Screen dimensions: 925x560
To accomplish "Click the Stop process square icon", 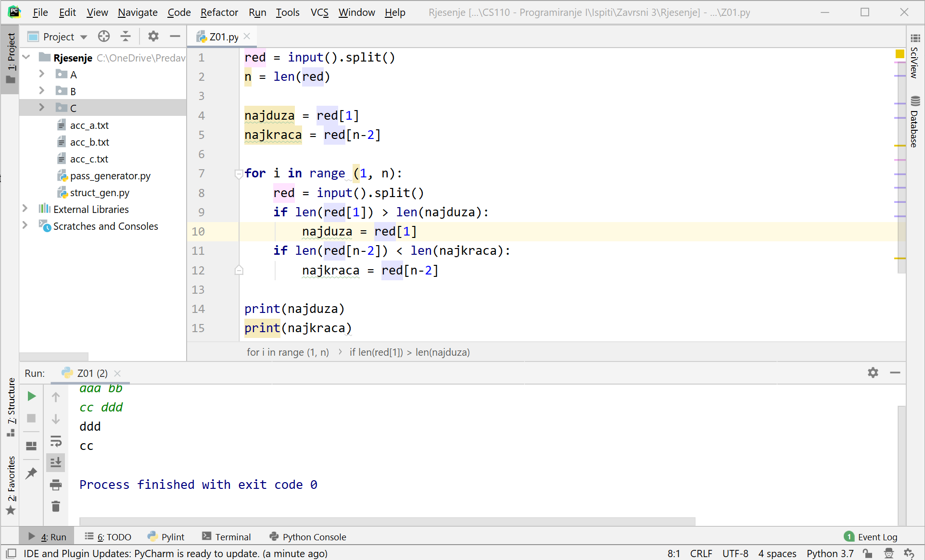I will tap(32, 418).
